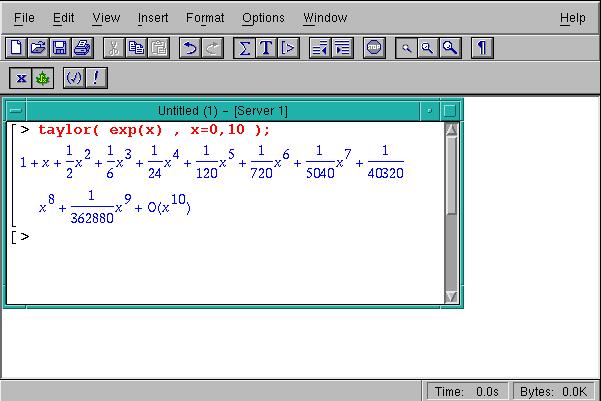
Task: Print the worksheet with the printer icon
Action: (82, 47)
